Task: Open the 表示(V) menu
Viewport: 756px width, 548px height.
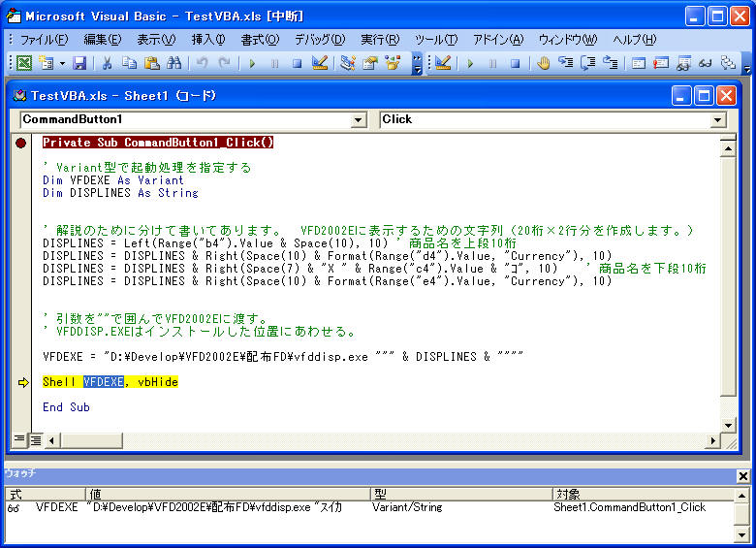Action: pos(156,40)
